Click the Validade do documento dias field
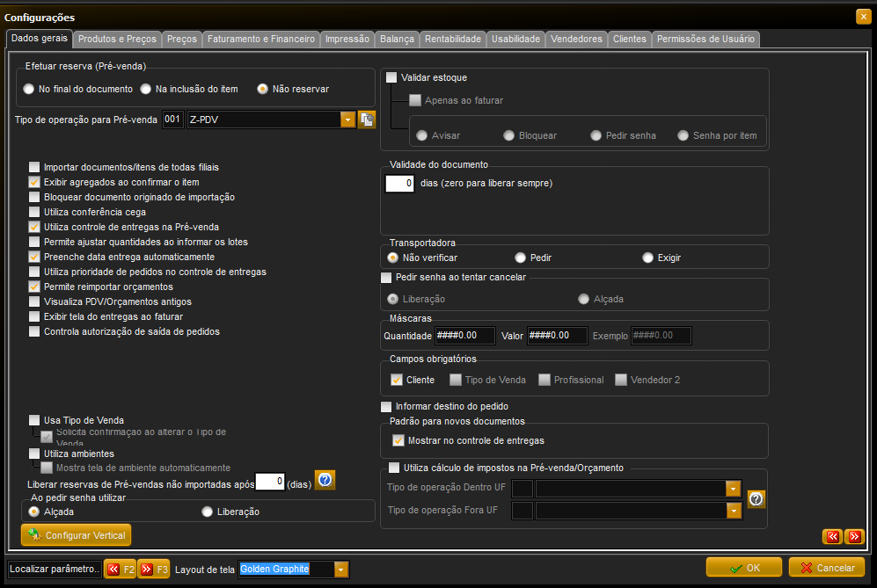Image resolution: width=877 pixels, height=588 pixels. click(400, 184)
